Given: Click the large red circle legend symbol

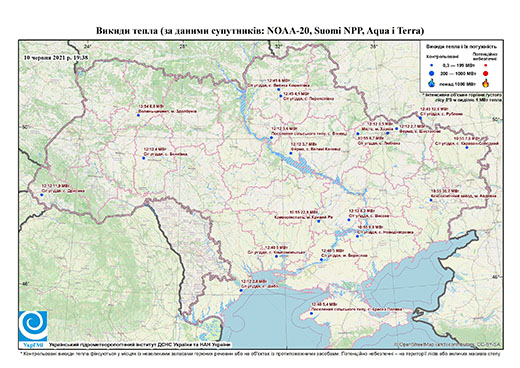Looking at the screenshot, I should [x=485, y=74].
